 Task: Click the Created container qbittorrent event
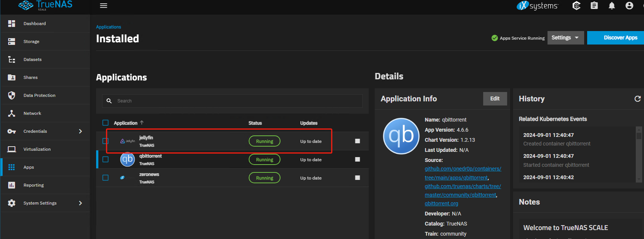[x=557, y=144]
